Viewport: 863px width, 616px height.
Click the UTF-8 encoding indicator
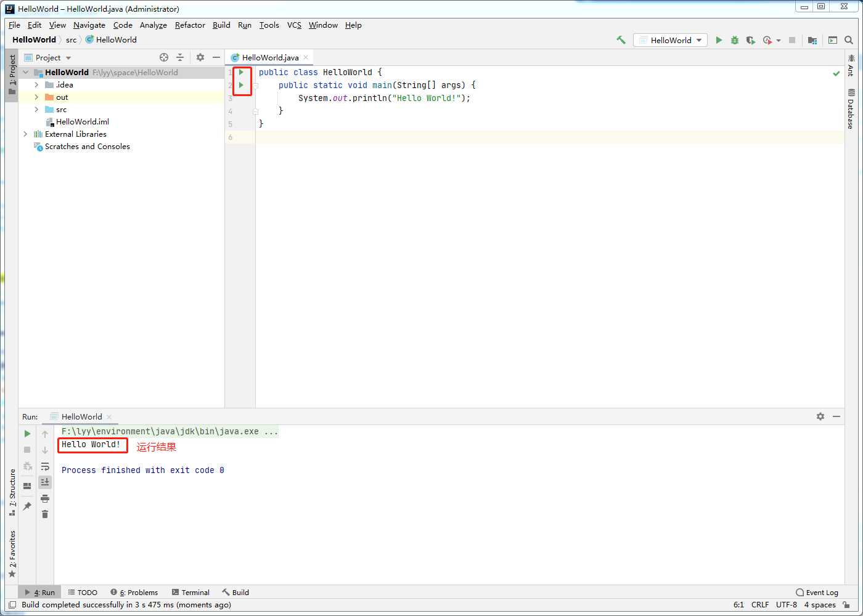[x=787, y=605]
